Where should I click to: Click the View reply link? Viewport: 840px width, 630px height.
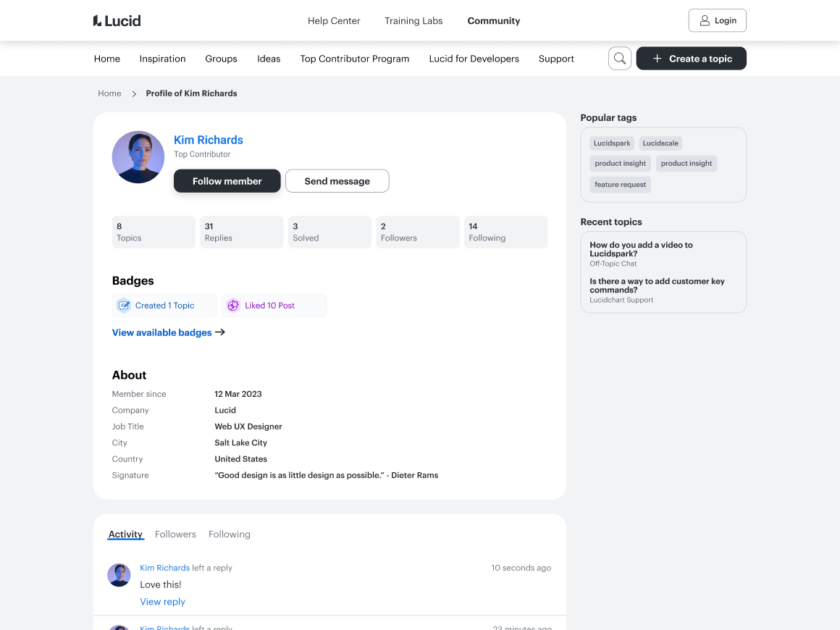162,602
